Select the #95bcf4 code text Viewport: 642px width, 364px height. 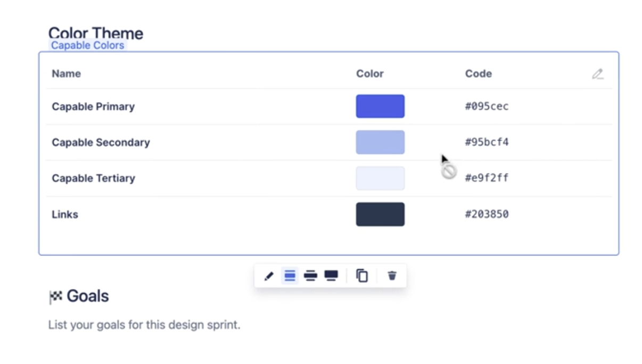coord(487,142)
